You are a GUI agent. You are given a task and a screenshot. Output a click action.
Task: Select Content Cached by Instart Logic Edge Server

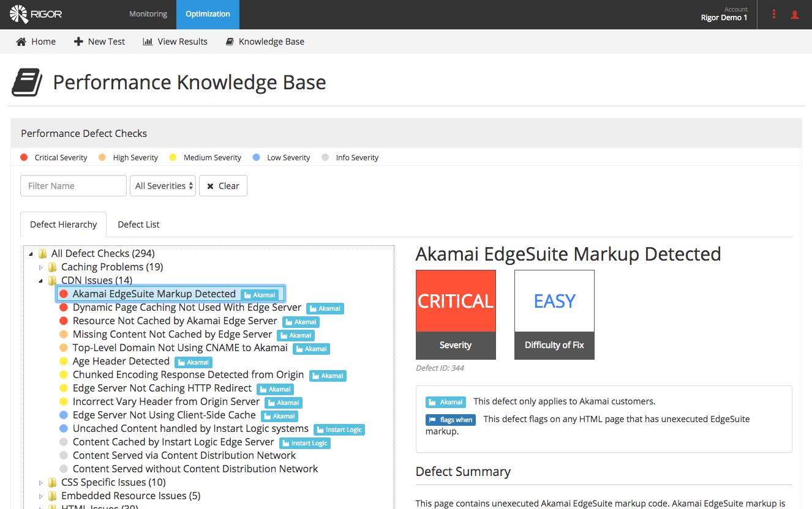click(x=173, y=442)
